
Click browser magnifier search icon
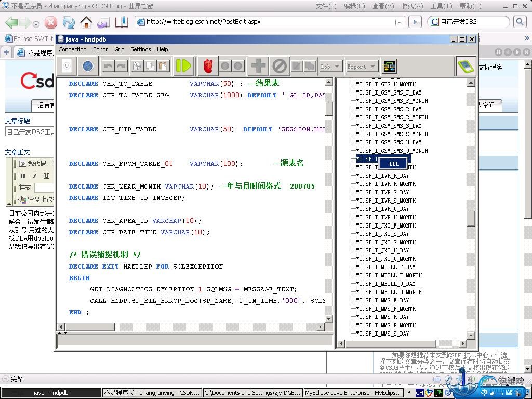pos(520,22)
